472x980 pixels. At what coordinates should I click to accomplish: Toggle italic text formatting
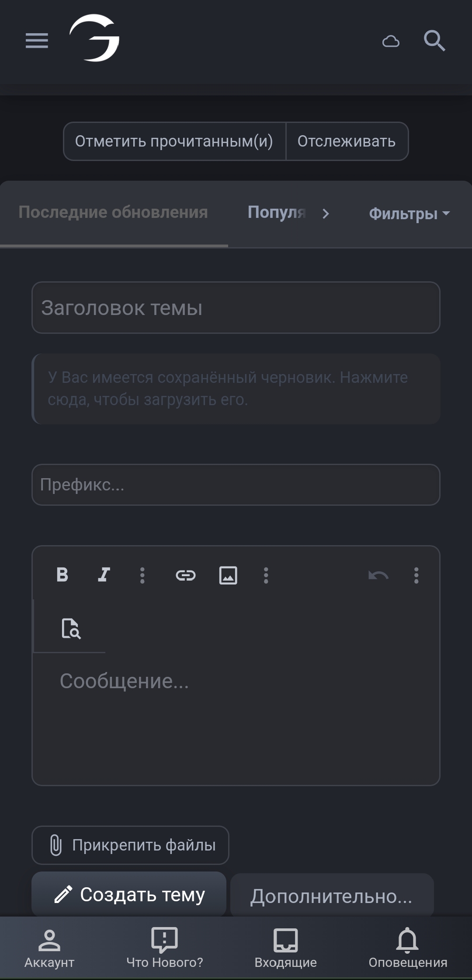pos(104,575)
